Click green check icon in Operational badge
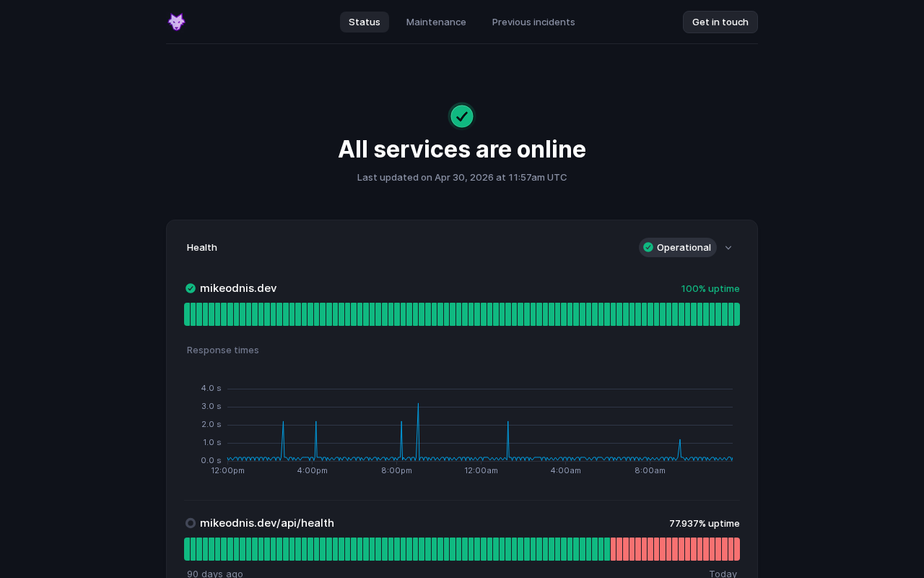Image resolution: width=924 pixels, height=578 pixels. click(x=648, y=247)
